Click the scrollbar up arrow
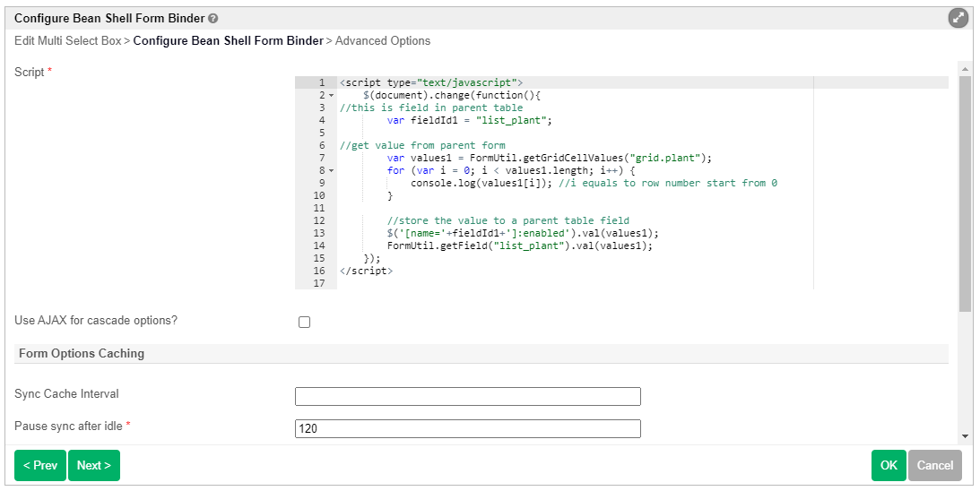Image resolution: width=980 pixels, height=491 pixels. coord(965,68)
